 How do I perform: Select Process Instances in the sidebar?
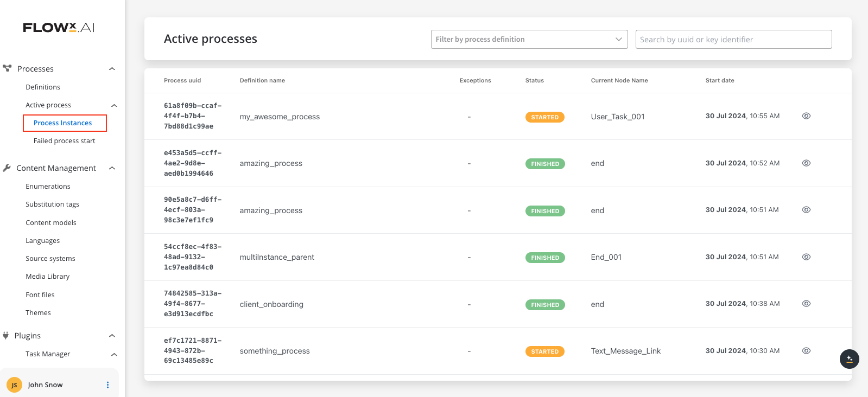point(63,123)
